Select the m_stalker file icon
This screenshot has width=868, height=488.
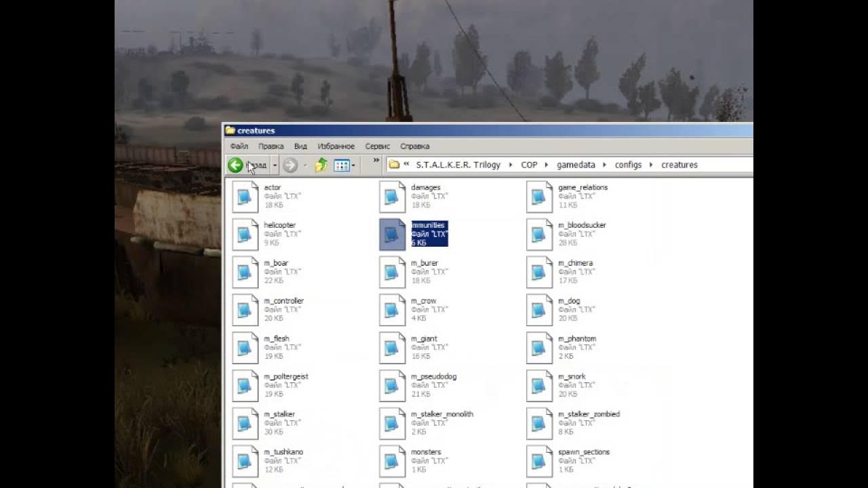click(245, 424)
